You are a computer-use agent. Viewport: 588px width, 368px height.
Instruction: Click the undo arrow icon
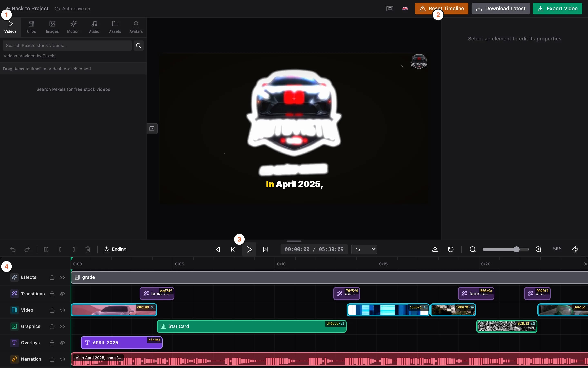point(13,249)
